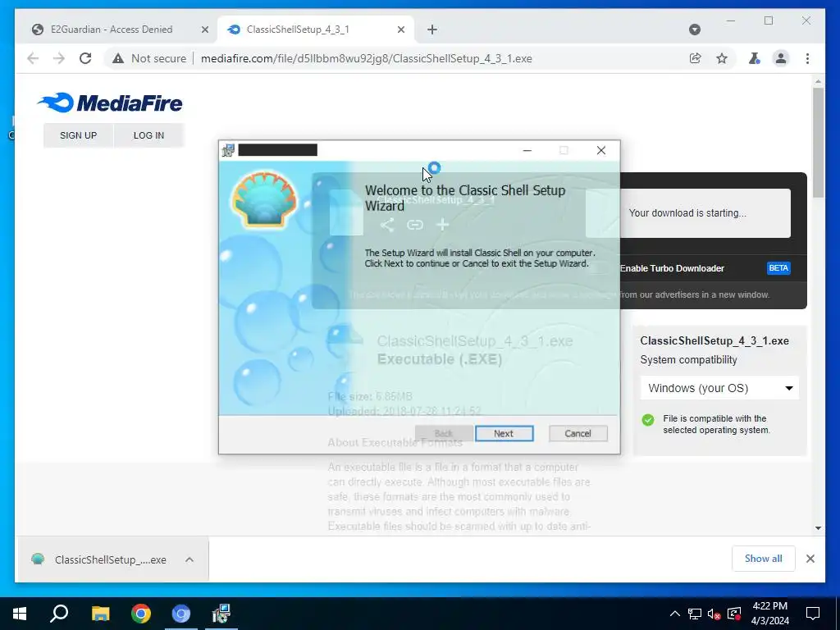Bookmark this page with the star icon
The height and width of the screenshot is (630, 840).
tap(722, 58)
